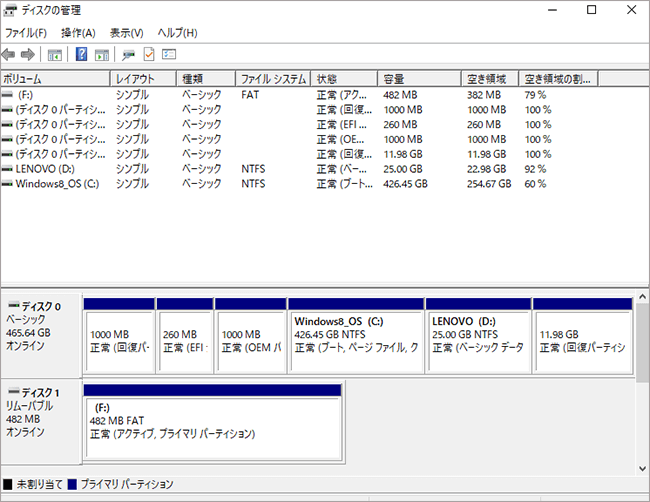
Task: Click the 254.67 GB free space cell
Action: coord(489,184)
